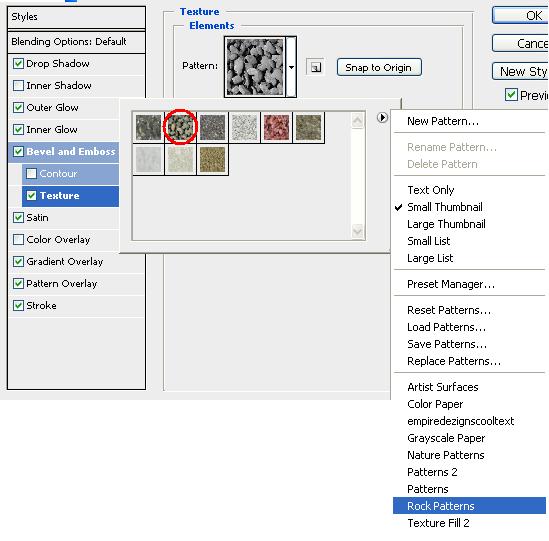
Task: Disable the Inner Glow checkbox
Action: point(18,130)
